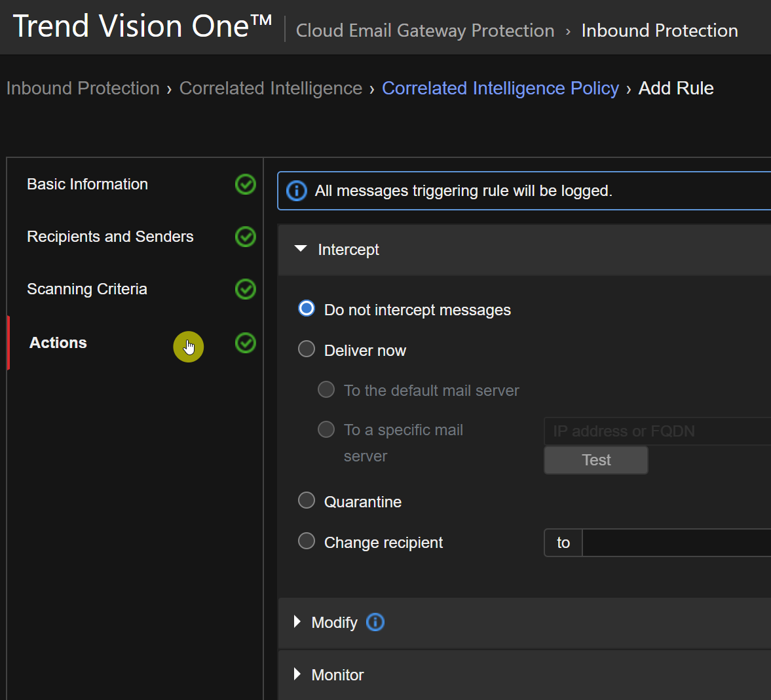Click green checkmark beside Scanning Criteria

tap(246, 289)
